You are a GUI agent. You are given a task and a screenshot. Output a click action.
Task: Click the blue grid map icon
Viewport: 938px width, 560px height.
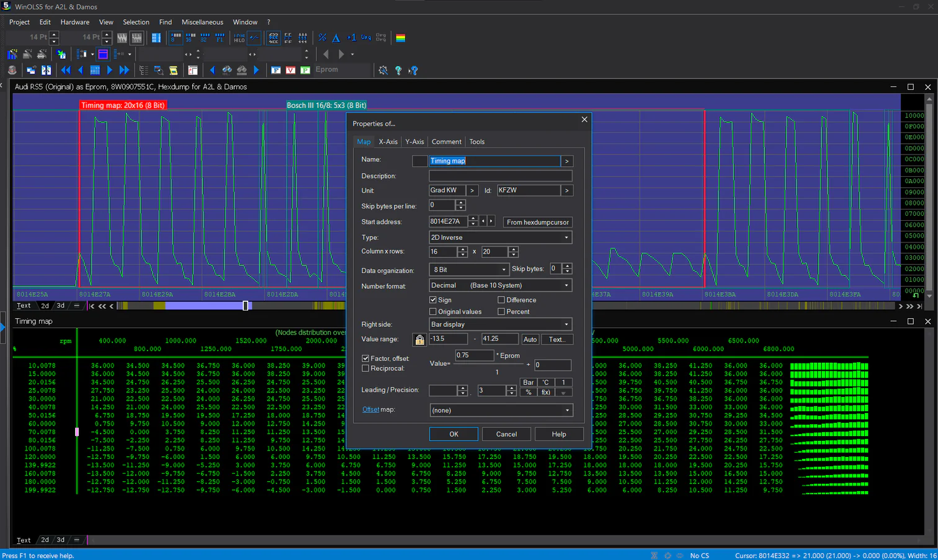[x=95, y=70]
